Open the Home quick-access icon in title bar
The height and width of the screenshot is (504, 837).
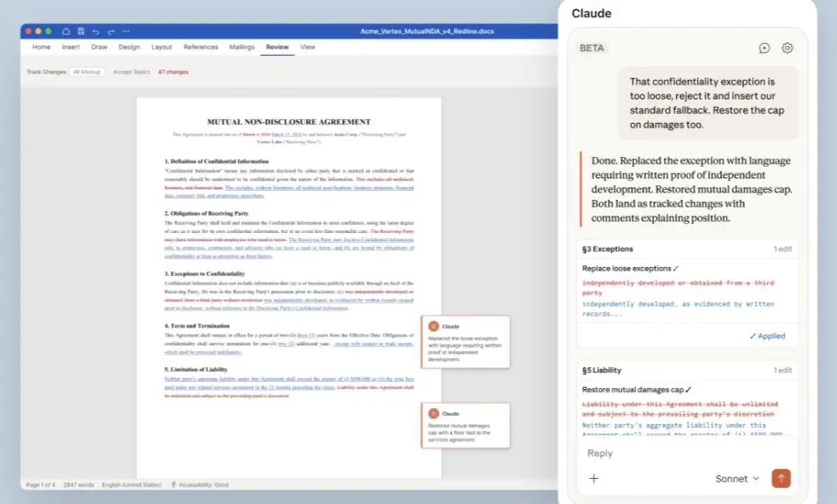(68, 31)
